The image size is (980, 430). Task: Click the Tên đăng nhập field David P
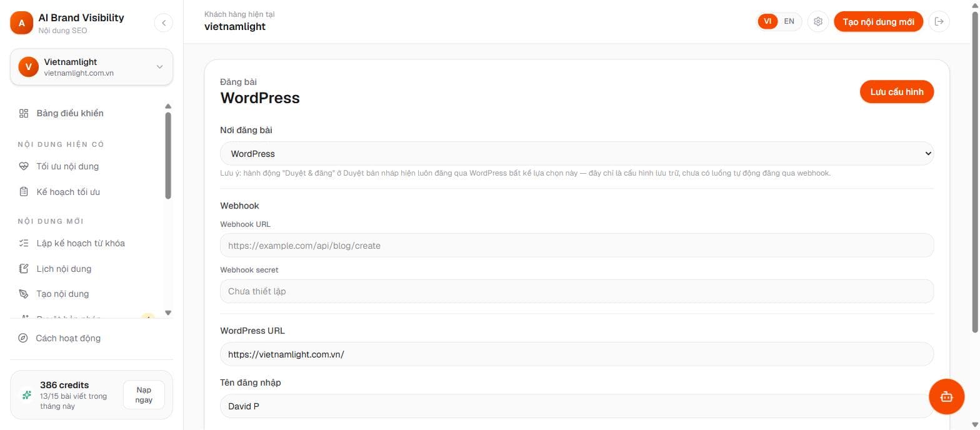[577, 406]
